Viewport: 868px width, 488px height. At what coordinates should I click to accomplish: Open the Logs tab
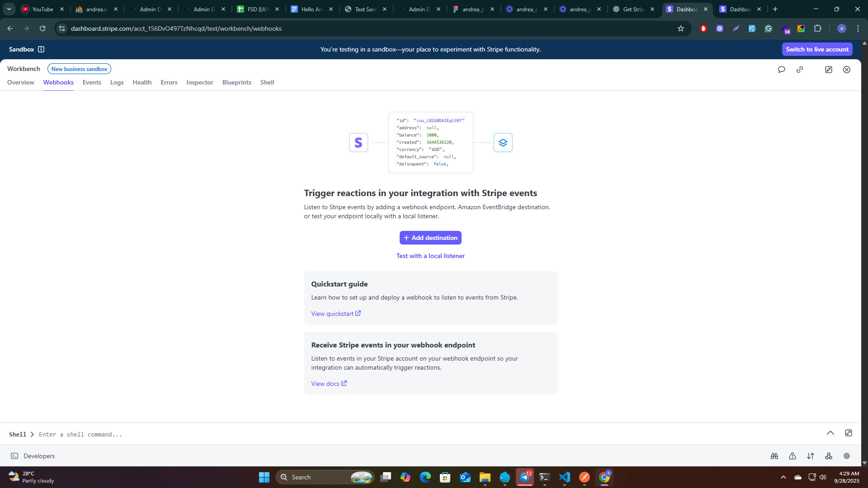click(117, 83)
